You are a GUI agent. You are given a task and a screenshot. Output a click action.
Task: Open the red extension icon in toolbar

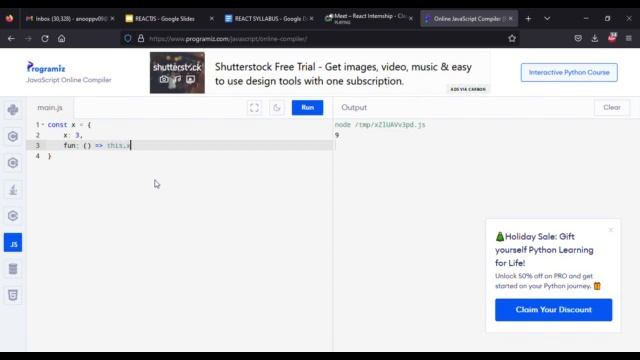click(612, 38)
